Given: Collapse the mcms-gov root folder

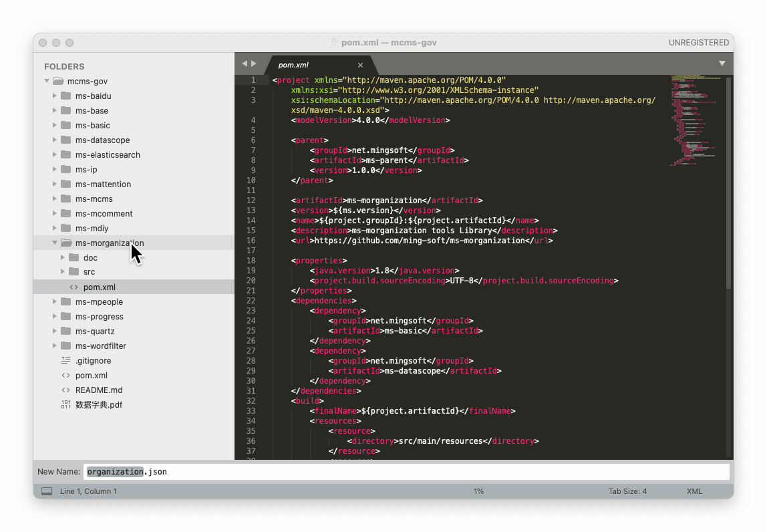Looking at the screenshot, I should pos(47,82).
